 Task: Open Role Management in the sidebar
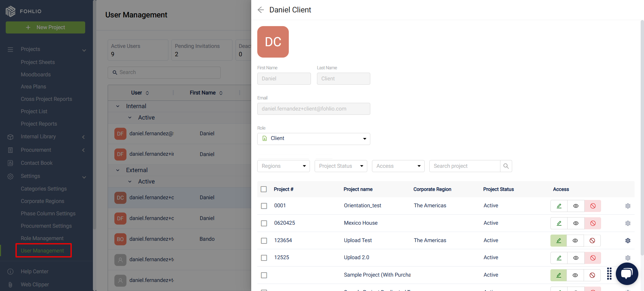(x=42, y=238)
